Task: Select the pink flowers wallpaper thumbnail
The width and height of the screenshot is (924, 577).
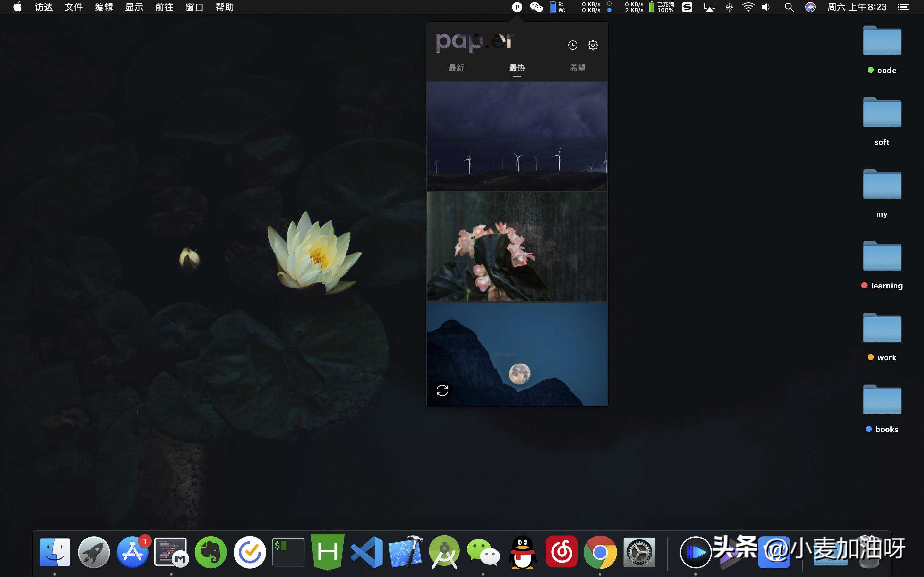Action: pos(517,247)
